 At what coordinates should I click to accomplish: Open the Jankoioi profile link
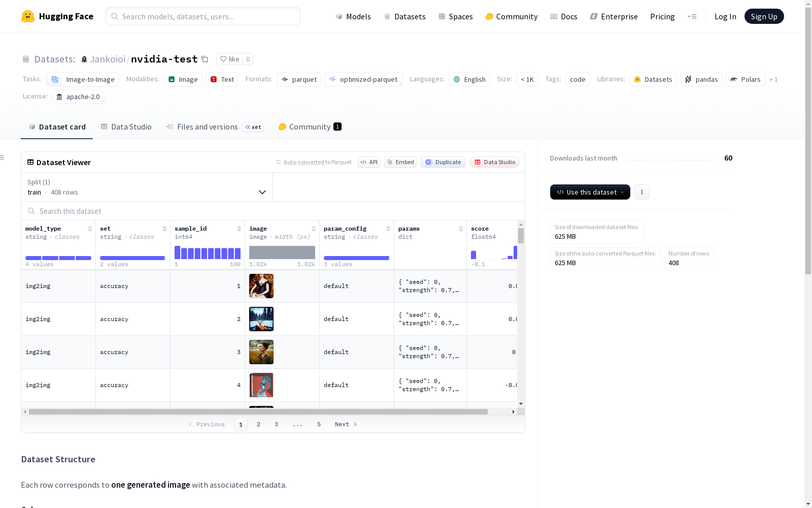point(108,59)
